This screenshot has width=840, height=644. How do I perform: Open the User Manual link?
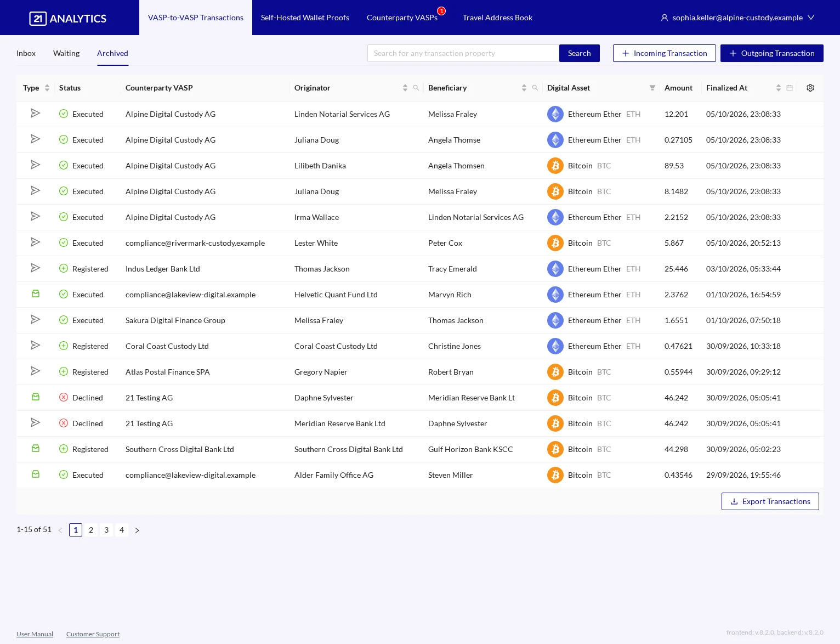click(35, 634)
